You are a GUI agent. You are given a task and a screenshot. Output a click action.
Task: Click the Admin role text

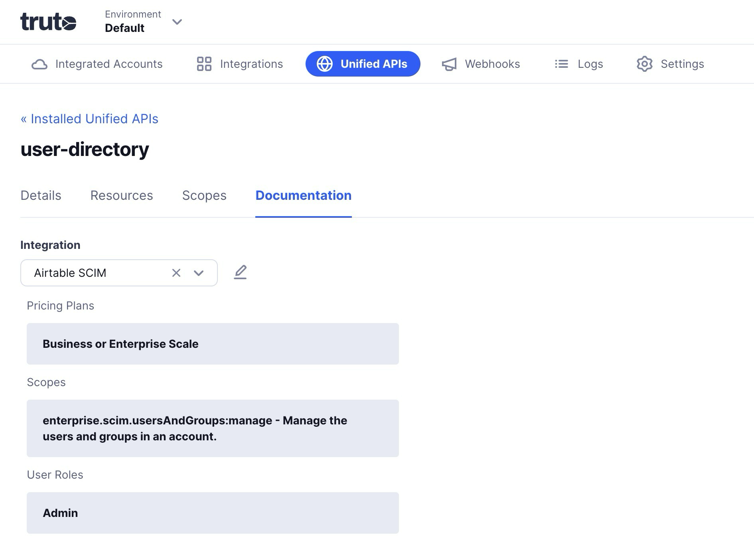point(60,513)
